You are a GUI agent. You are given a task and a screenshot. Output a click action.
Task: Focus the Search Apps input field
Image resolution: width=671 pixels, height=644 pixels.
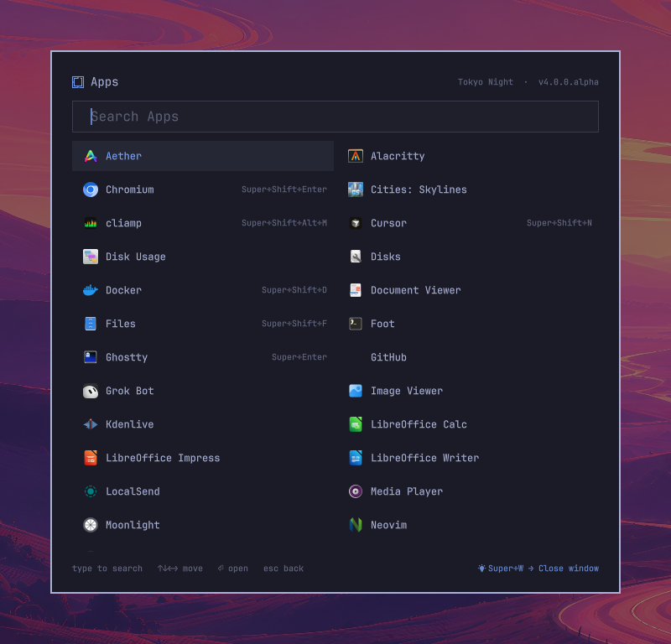point(335,117)
